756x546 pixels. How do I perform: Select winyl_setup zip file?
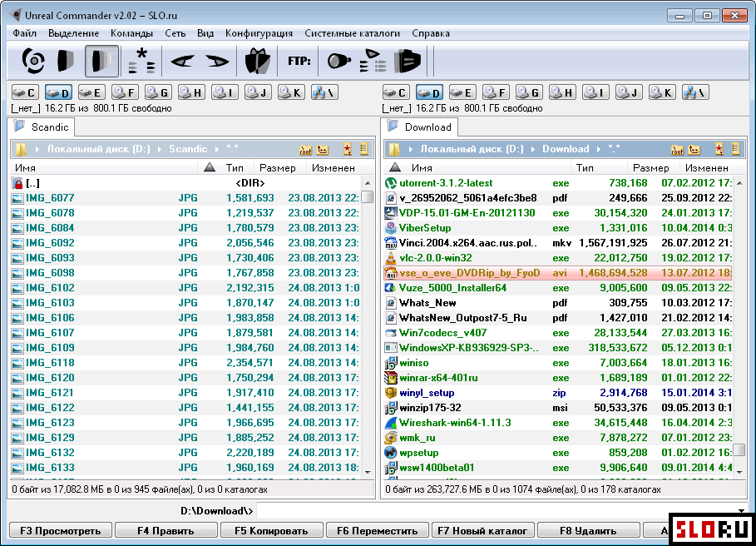coord(558,393)
